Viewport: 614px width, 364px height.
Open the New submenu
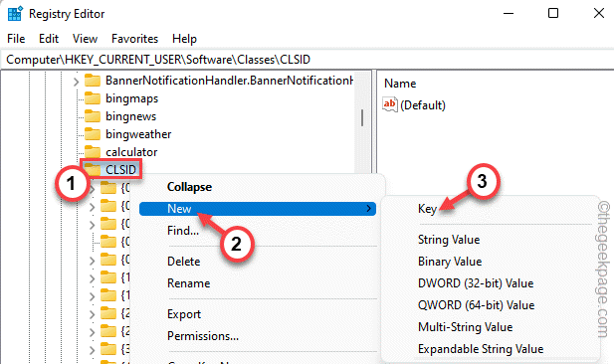tap(258, 209)
